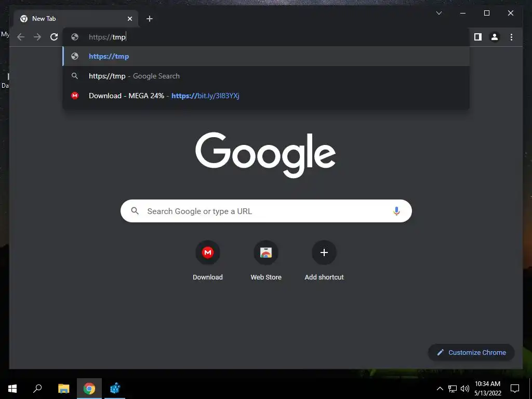Choose https://tmp - Google Search suggestion
The width and height of the screenshot is (532, 399).
(x=266, y=76)
